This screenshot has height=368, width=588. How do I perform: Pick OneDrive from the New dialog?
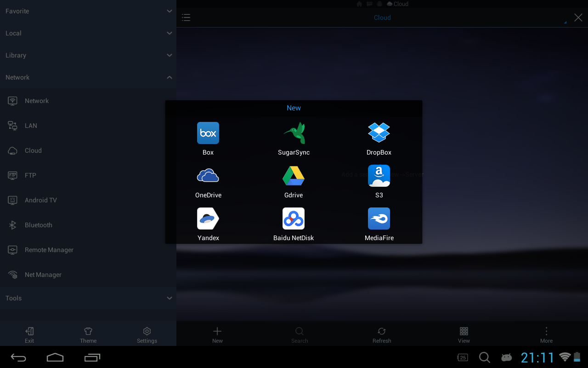208,176
